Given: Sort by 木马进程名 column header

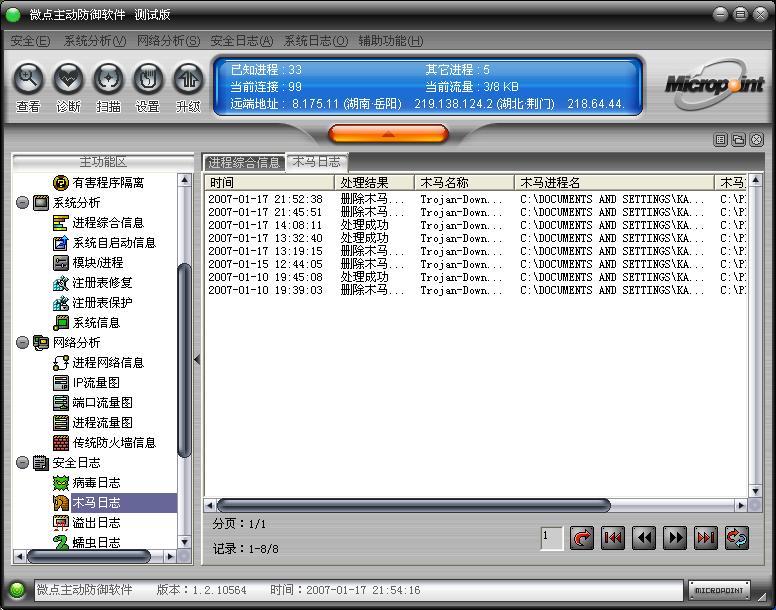Looking at the screenshot, I should click(615, 183).
